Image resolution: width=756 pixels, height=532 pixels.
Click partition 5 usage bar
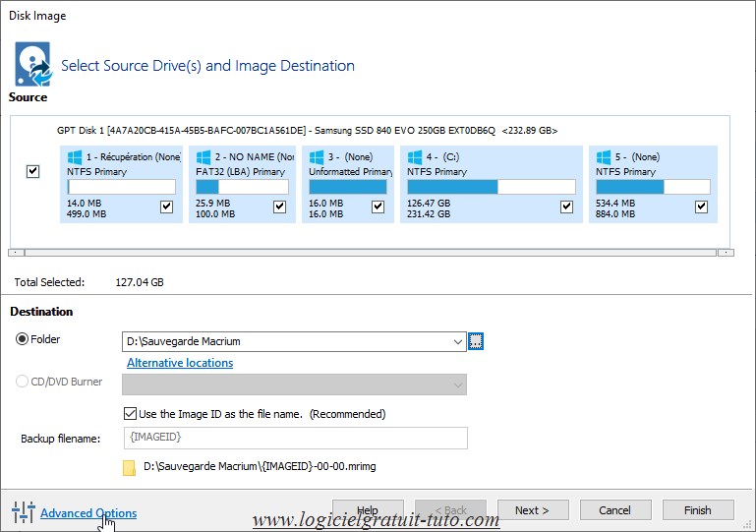click(653, 187)
